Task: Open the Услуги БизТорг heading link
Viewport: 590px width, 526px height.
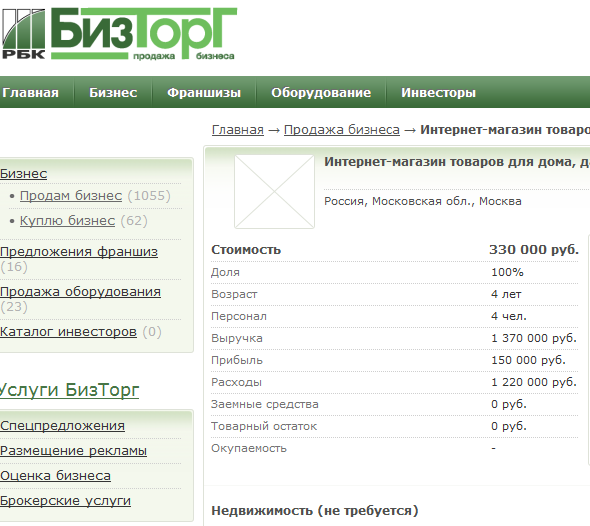Action: click(x=69, y=390)
